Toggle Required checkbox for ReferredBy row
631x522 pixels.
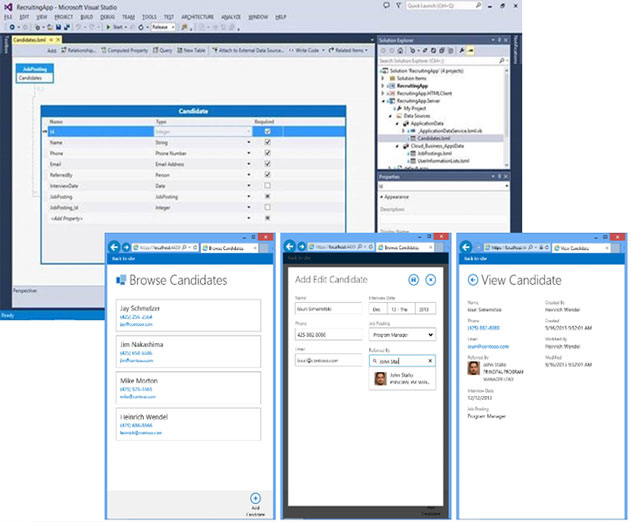click(x=268, y=175)
